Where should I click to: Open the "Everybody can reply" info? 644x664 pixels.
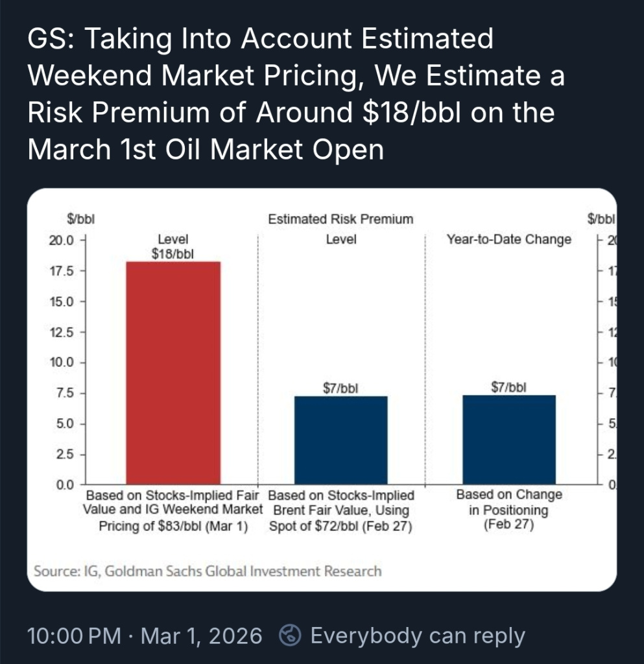pos(418,635)
